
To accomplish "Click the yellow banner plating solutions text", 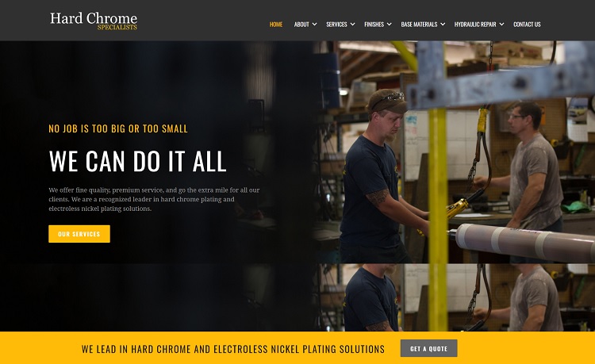I will [233, 349].
